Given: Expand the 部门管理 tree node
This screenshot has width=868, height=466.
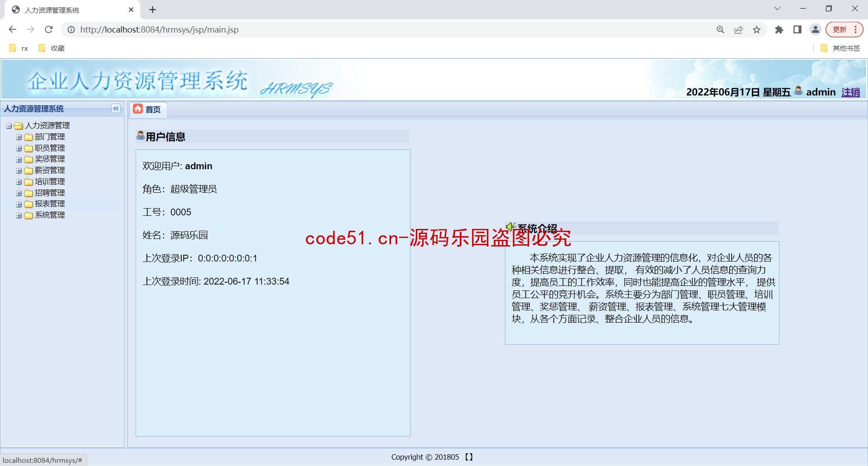Looking at the screenshot, I should point(19,137).
